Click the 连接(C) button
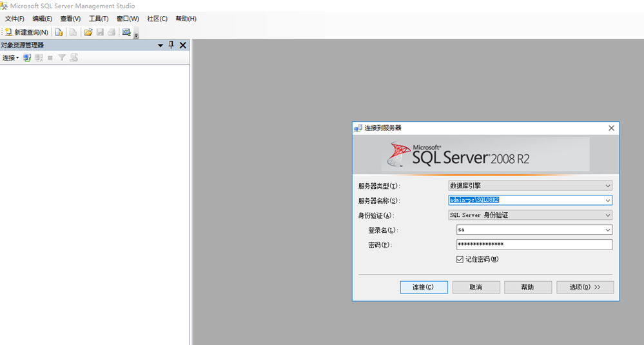Image resolution: width=644 pixels, height=345 pixels. [424, 287]
